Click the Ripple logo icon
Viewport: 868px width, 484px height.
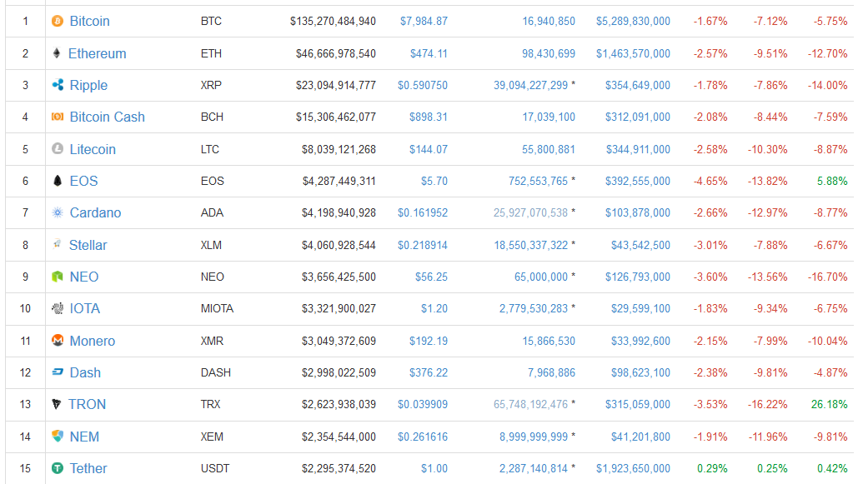(58, 85)
